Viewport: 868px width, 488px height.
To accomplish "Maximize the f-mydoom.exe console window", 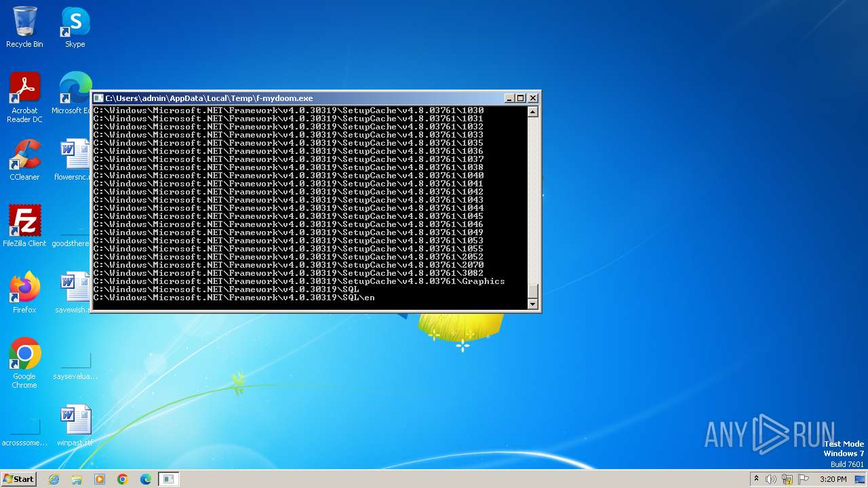I will (520, 98).
